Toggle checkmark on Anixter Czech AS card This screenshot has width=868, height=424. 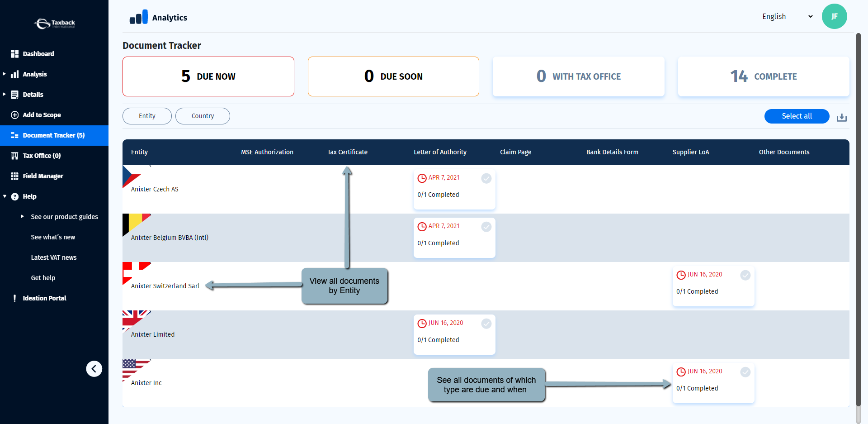point(486,178)
